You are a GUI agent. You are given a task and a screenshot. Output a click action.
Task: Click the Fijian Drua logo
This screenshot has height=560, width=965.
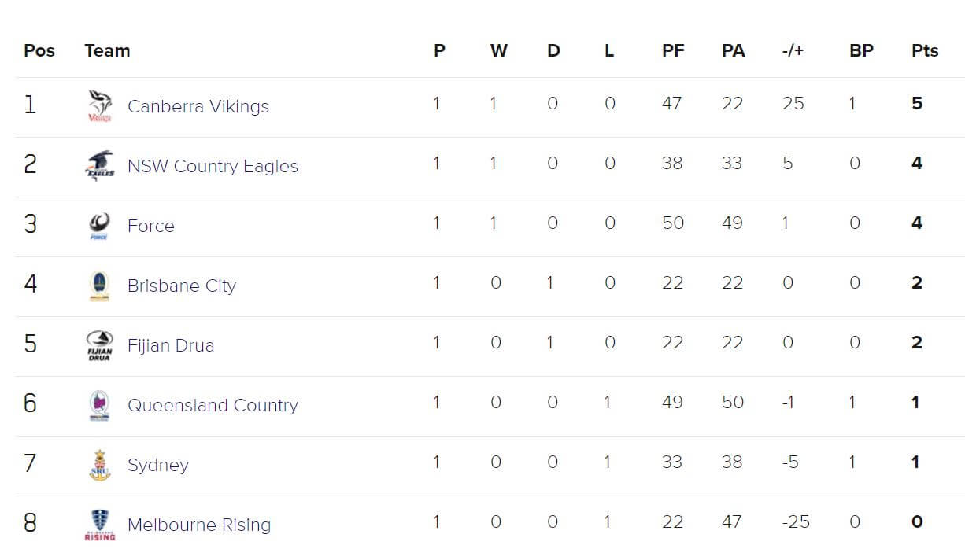pyautogui.click(x=100, y=345)
